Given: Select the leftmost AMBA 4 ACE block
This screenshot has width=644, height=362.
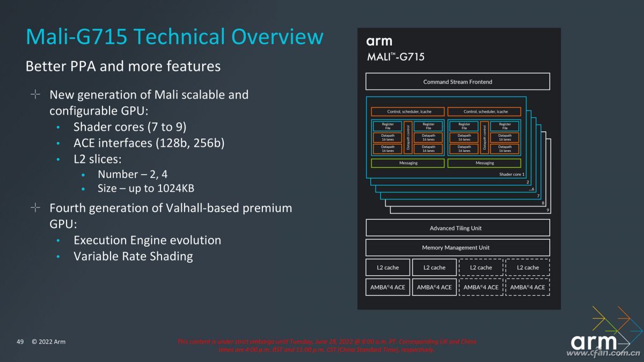Looking at the screenshot, I should click(387, 287).
